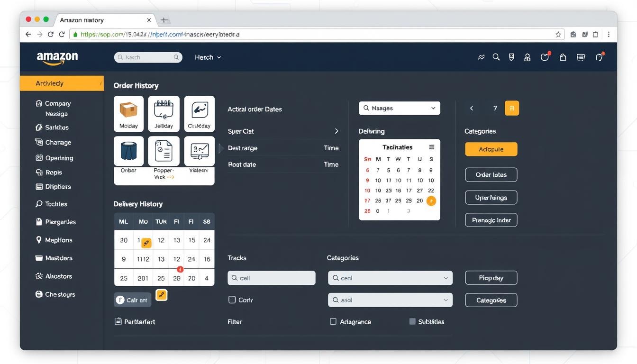Select the Jeliiday calendar tile

click(x=164, y=114)
